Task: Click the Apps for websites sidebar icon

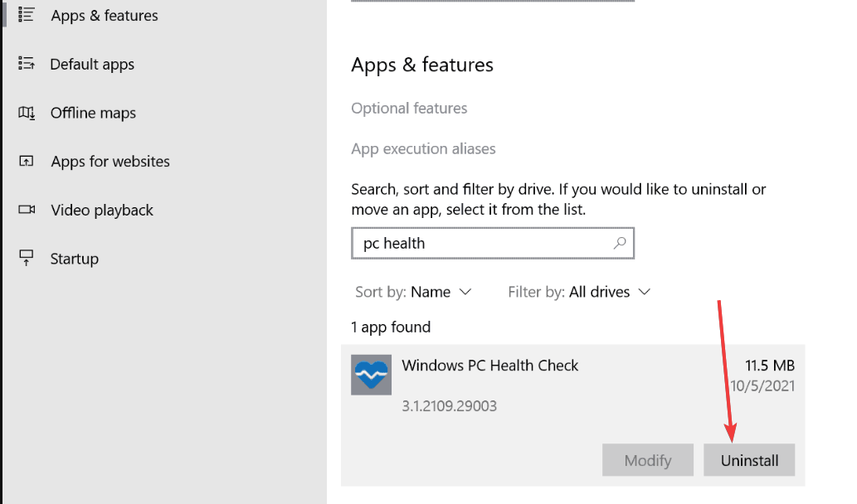Action: coord(26,161)
